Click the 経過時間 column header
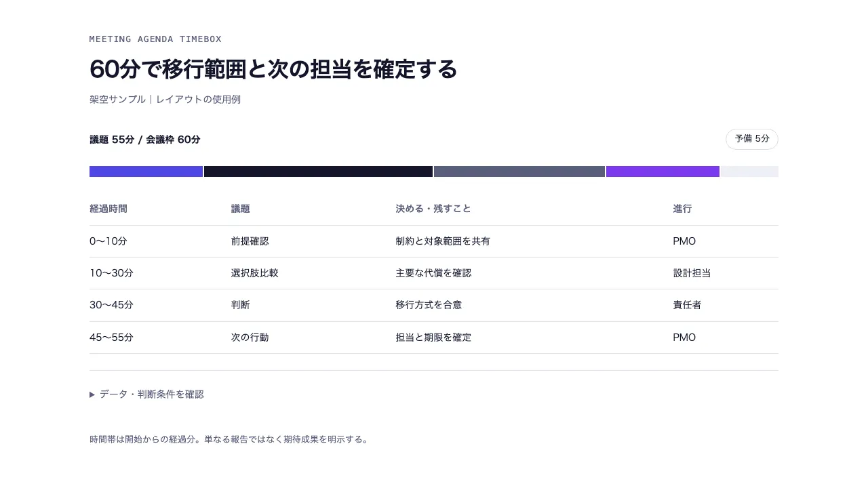The height and width of the screenshot is (488, 868). click(108, 209)
